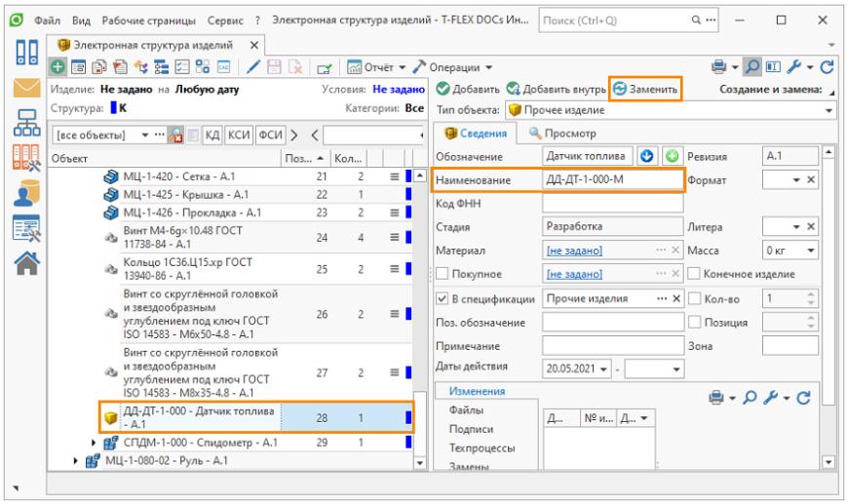Click the blue pencil edit icon
This screenshot has width=848, height=504.
(x=252, y=67)
